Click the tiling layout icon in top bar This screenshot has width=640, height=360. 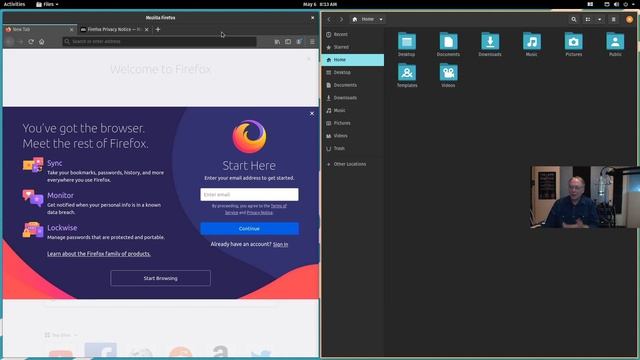point(590,4)
